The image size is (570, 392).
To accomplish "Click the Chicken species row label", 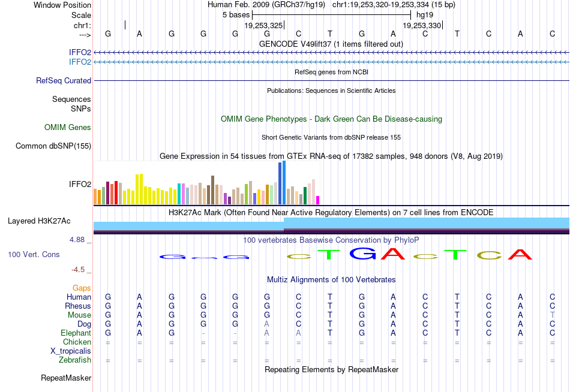I will coord(77,342).
